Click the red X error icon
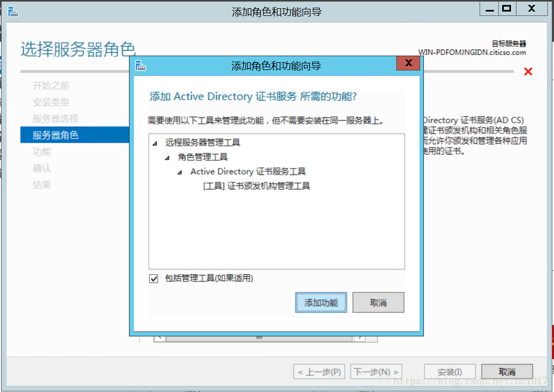Screen dimensions: 554x392 pyautogui.click(x=528, y=72)
